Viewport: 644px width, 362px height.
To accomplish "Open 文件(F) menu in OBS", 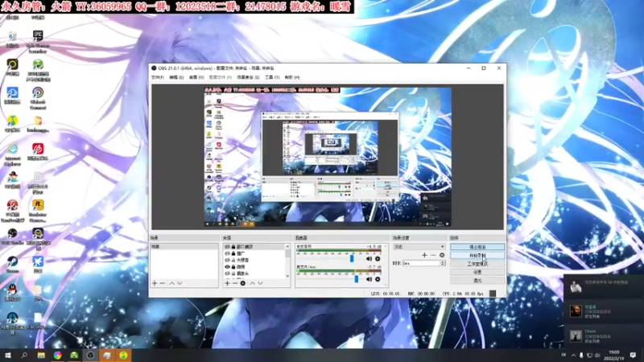I will 157,77.
